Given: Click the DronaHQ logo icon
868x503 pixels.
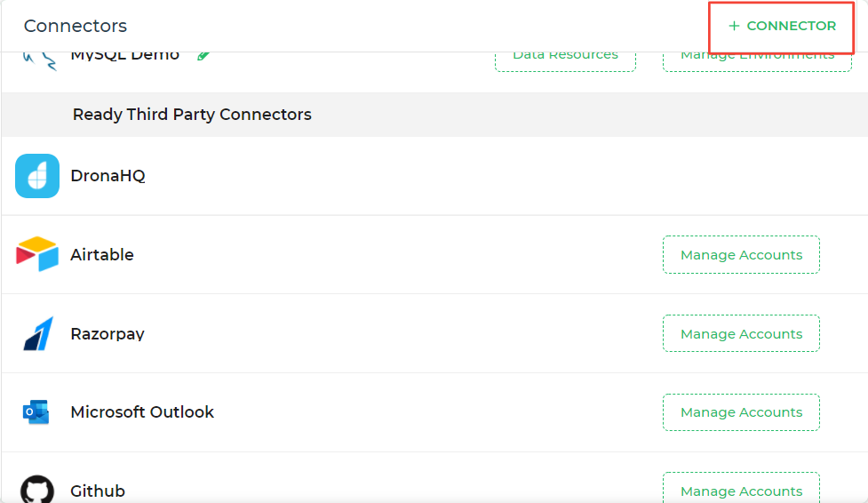Looking at the screenshot, I should coord(37,176).
